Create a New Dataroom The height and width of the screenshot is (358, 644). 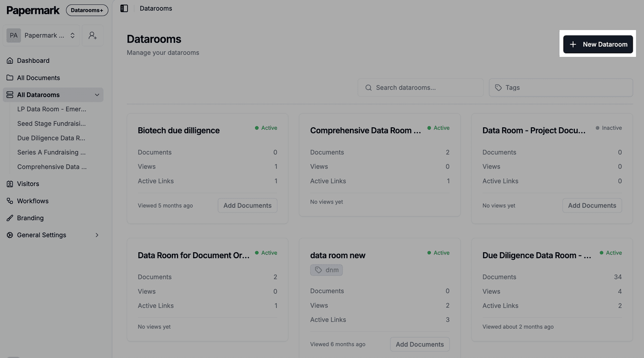(598, 45)
